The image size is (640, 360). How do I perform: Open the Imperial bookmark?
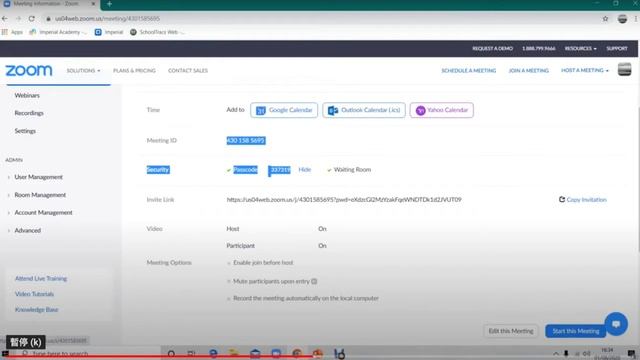click(x=109, y=32)
